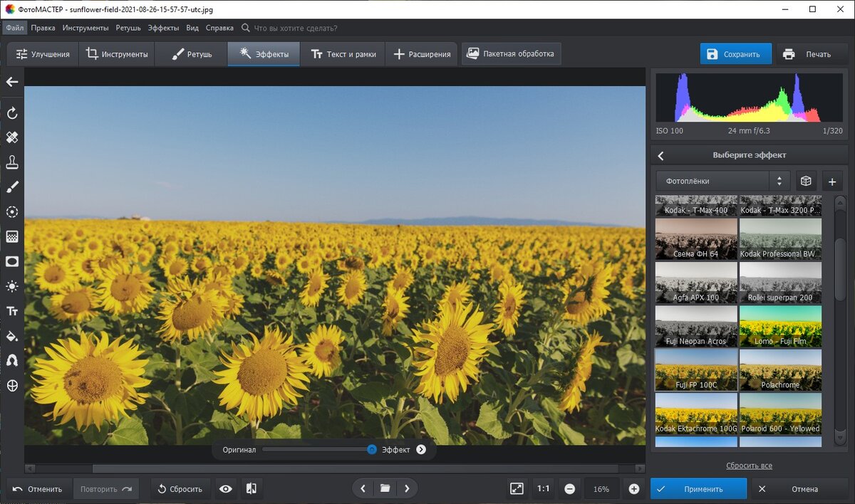
Task: Open the Инструменты tab with crop icon
Action: point(117,54)
